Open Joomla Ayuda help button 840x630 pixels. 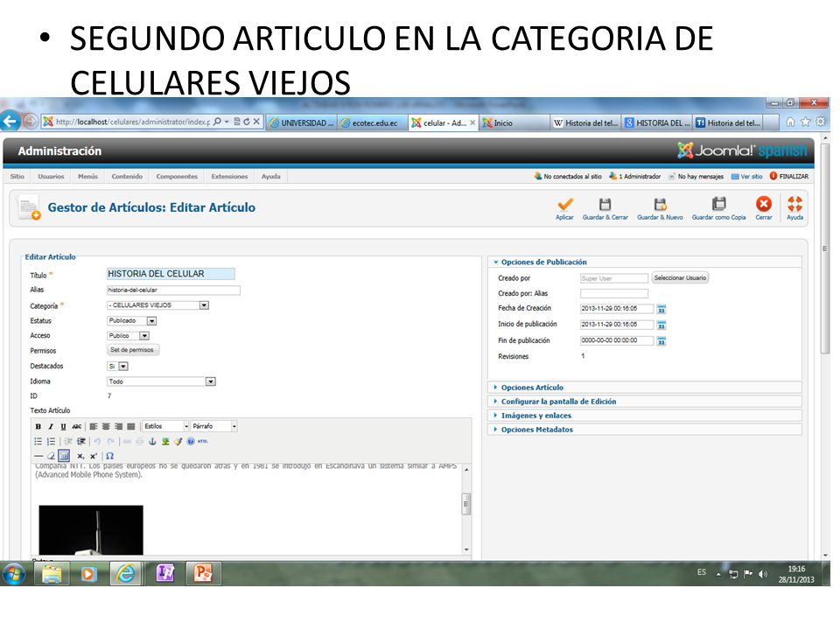795,208
